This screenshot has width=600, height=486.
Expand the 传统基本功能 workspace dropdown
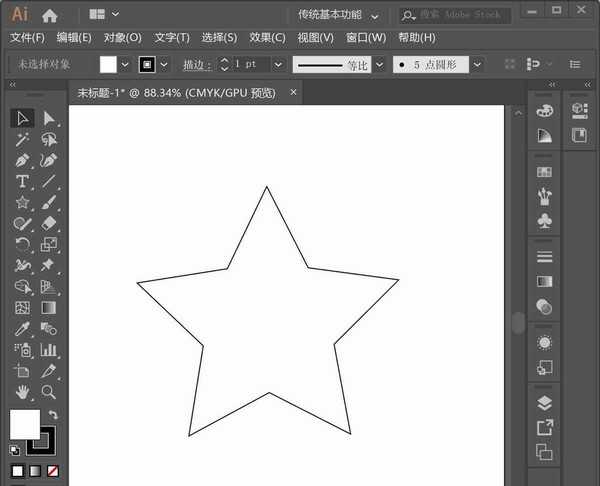tap(375, 16)
